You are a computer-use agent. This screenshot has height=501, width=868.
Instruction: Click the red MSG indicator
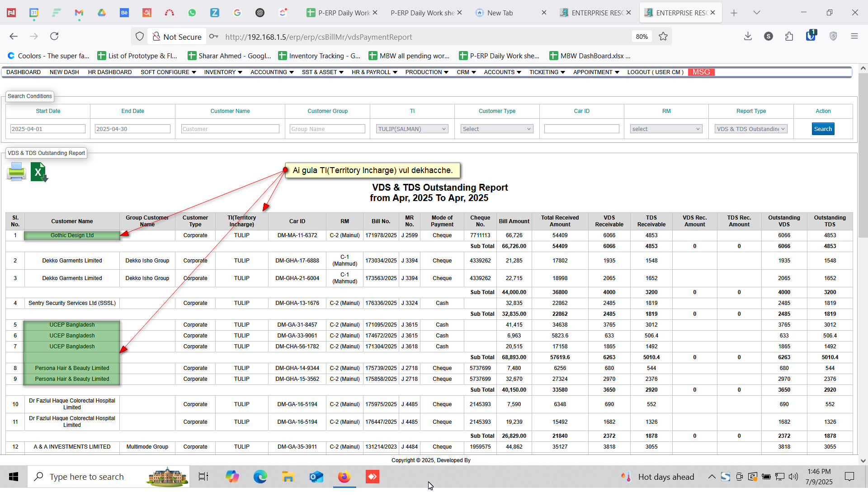(x=701, y=72)
